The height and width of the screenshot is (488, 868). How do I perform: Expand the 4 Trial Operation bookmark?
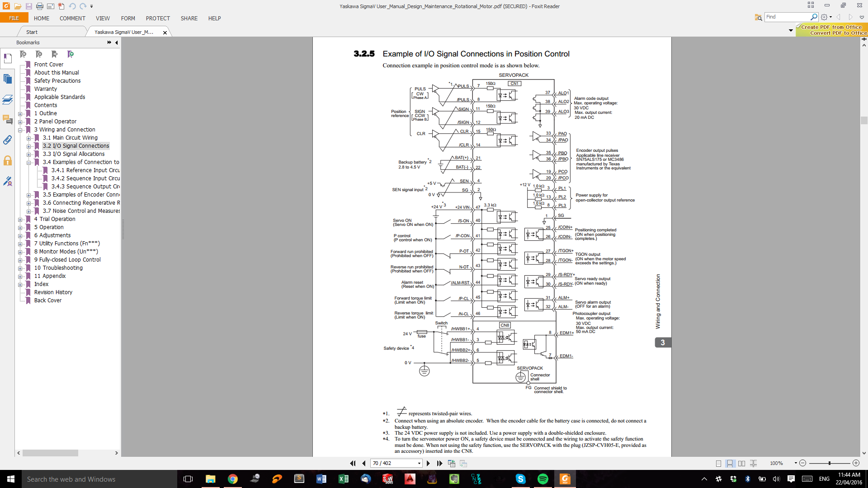[20, 220]
